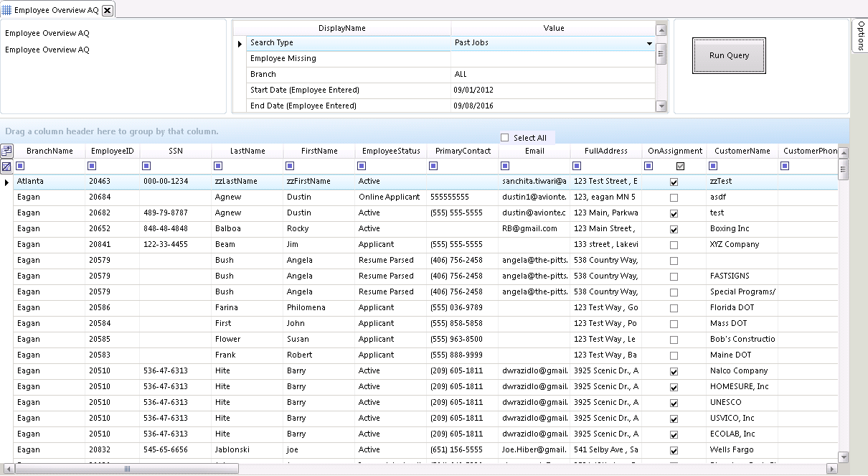
Task: Select the email cell RB@gmail.com
Action: 534,229
